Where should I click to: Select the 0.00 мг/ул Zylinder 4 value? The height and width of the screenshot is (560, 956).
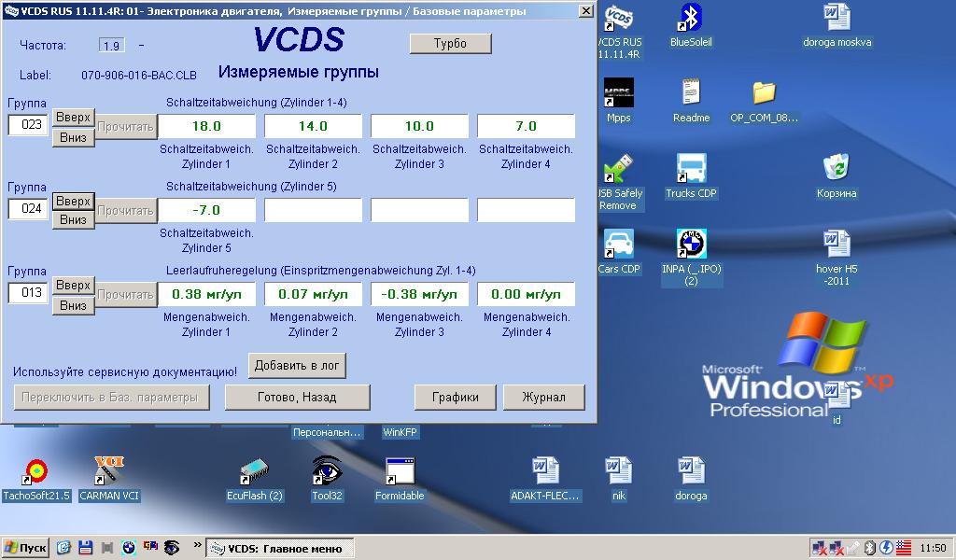click(527, 294)
